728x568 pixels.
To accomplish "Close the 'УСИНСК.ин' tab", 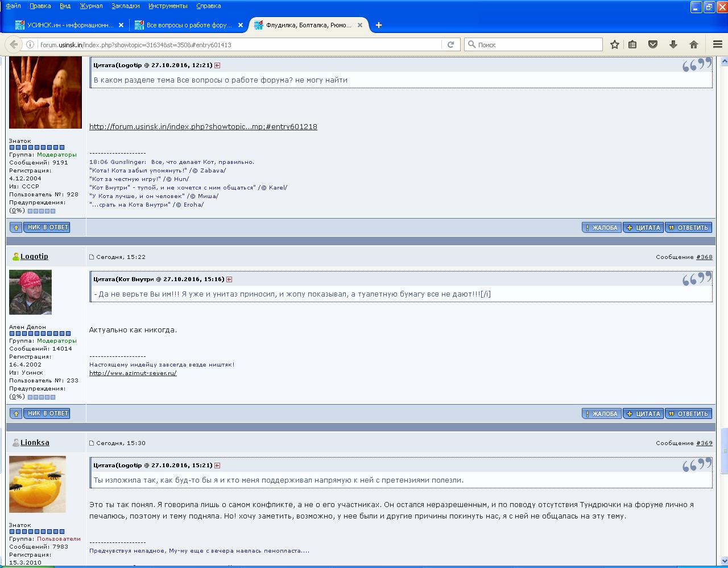I will coord(121,25).
